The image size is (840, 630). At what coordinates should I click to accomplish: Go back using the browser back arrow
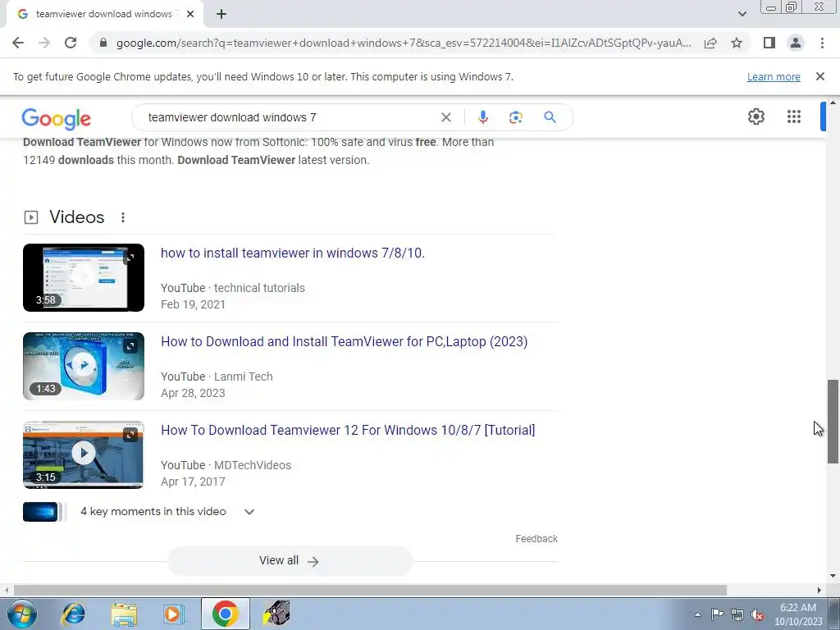[18, 43]
